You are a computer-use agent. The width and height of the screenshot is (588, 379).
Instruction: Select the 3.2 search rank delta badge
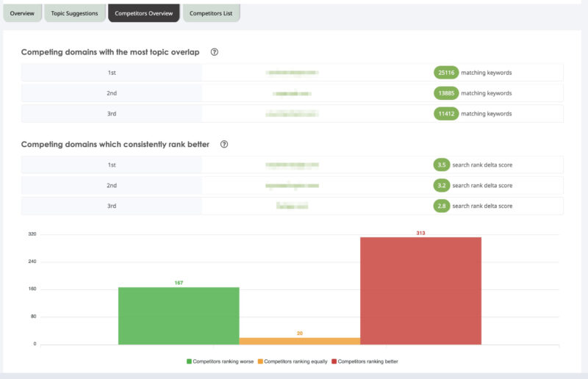tap(441, 186)
